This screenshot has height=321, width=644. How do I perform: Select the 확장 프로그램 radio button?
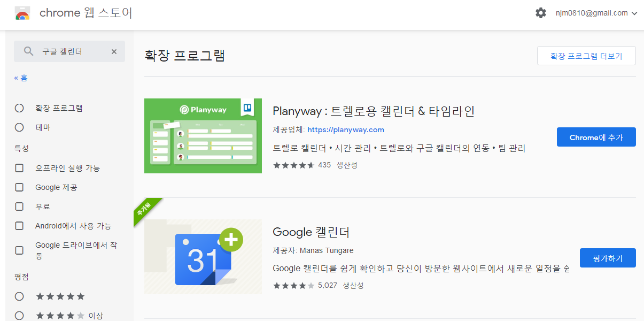click(x=20, y=108)
